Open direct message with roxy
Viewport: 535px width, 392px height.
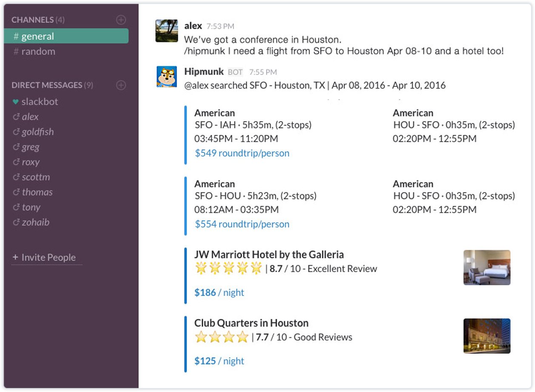click(31, 162)
